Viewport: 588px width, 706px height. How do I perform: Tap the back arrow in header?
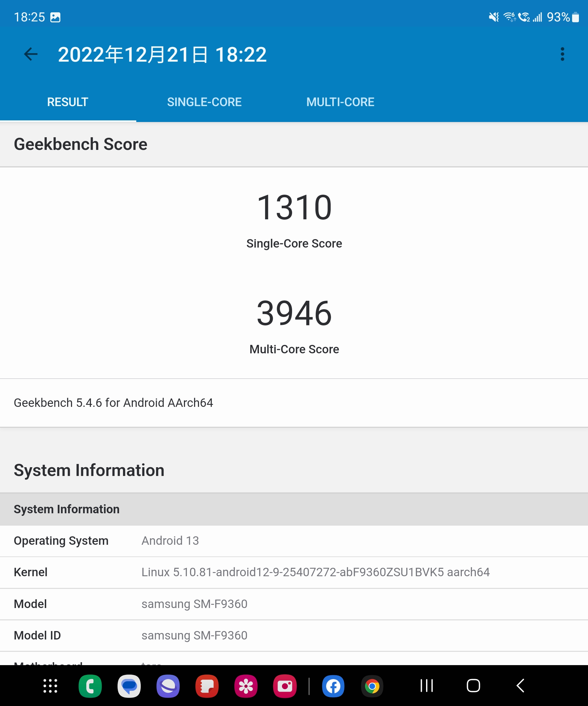[31, 54]
